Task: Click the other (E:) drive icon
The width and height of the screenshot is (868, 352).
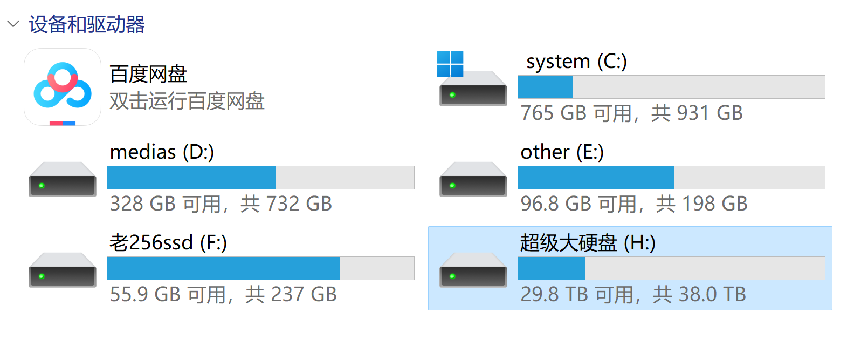Action: [x=473, y=179]
